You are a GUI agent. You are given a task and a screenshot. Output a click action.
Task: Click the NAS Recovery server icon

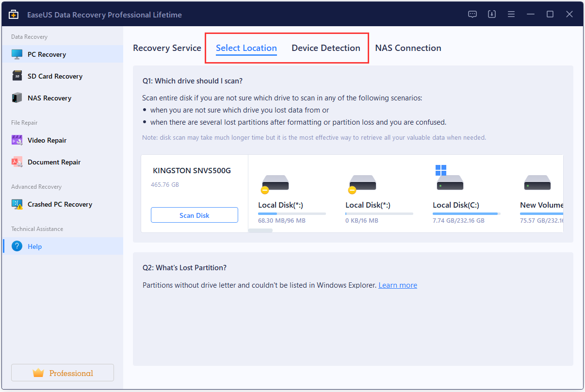pyautogui.click(x=17, y=98)
